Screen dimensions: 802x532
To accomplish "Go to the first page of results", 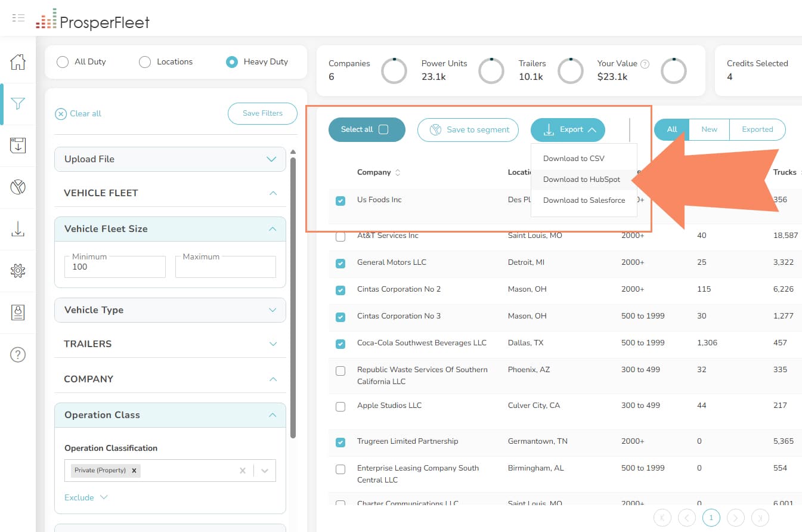I will coord(662,518).
